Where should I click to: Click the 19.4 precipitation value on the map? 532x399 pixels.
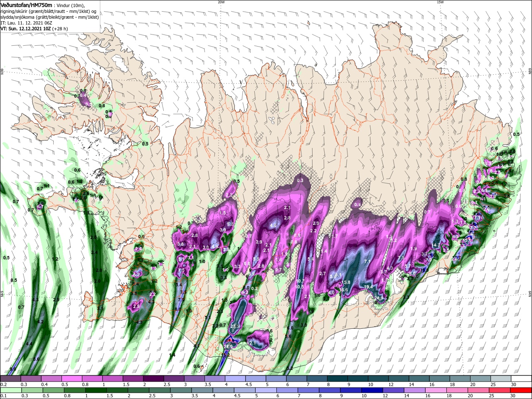click(368, 287)
